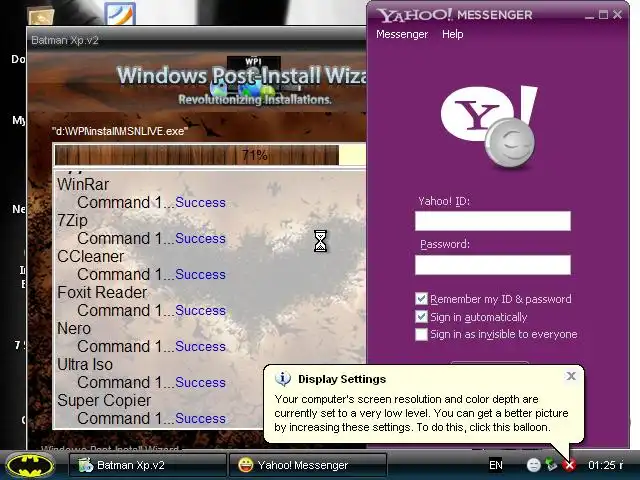Toggle Sign in automatically checkbox

point(421,317)
